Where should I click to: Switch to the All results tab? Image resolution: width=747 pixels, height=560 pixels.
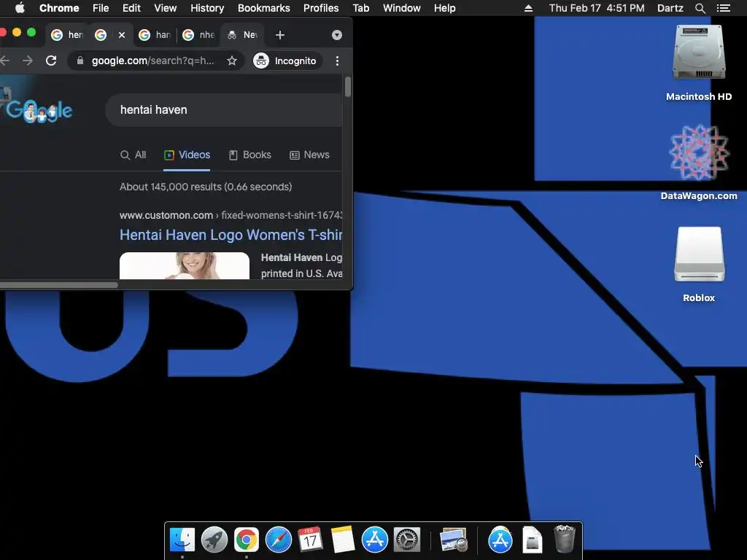pyautogui.click(x=133, y=155)
